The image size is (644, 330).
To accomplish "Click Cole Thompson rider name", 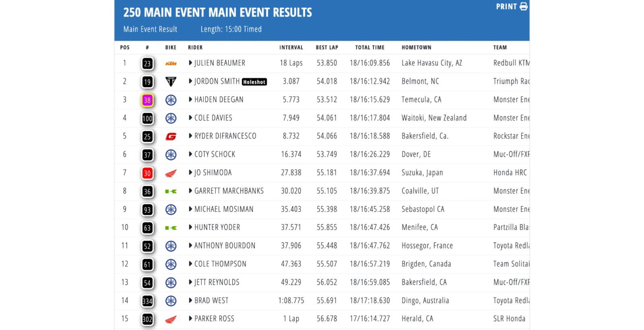I will [x=220, y=264].
